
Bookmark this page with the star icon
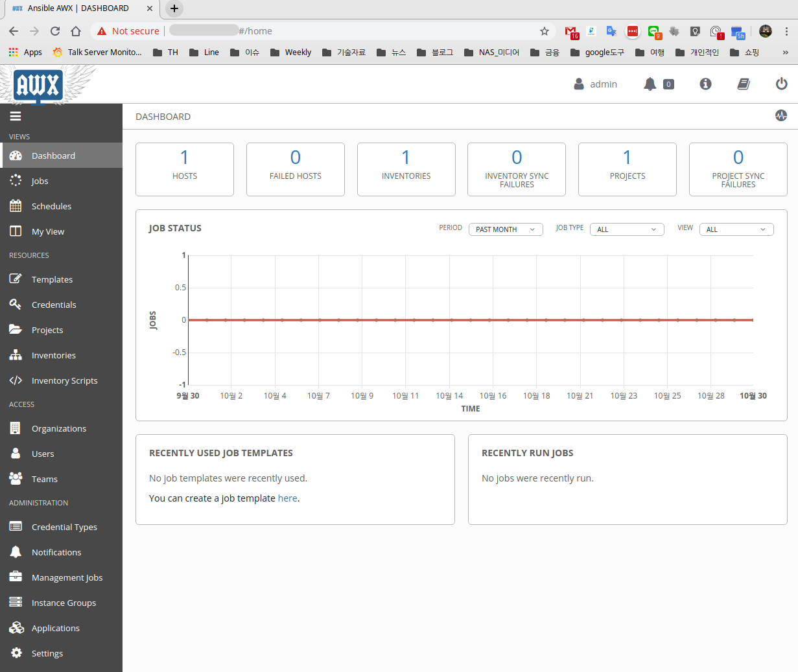click(545, 31)
